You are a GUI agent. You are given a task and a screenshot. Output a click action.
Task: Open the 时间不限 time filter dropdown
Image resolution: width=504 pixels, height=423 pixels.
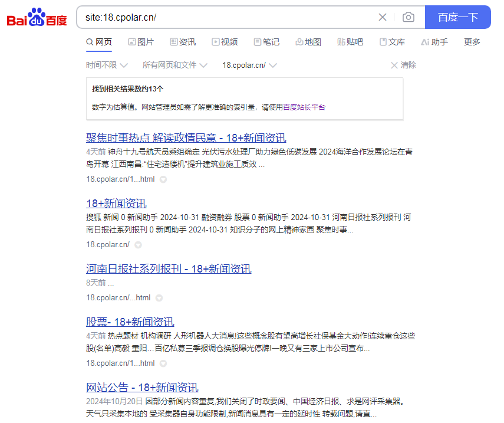pos(107,65)
